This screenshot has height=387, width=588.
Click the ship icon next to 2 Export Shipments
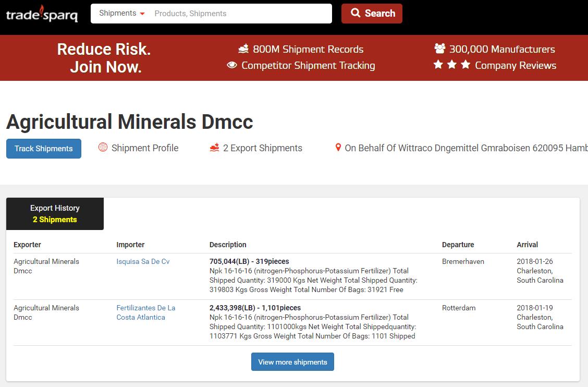tap(214, 148)
